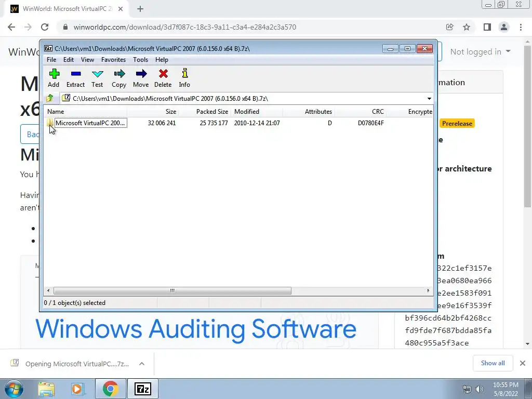
Task: Click the CRC value D0780E4F
Action: click(371, 123)
